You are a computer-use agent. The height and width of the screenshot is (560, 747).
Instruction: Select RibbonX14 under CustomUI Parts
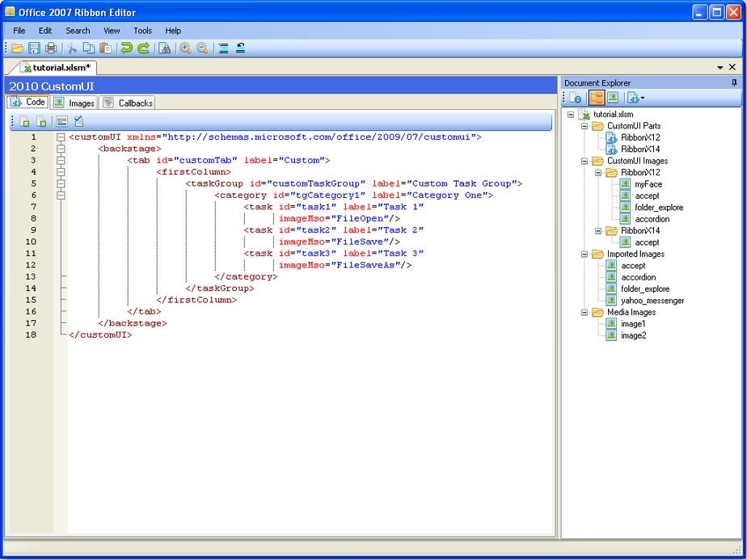coord(639,149)
